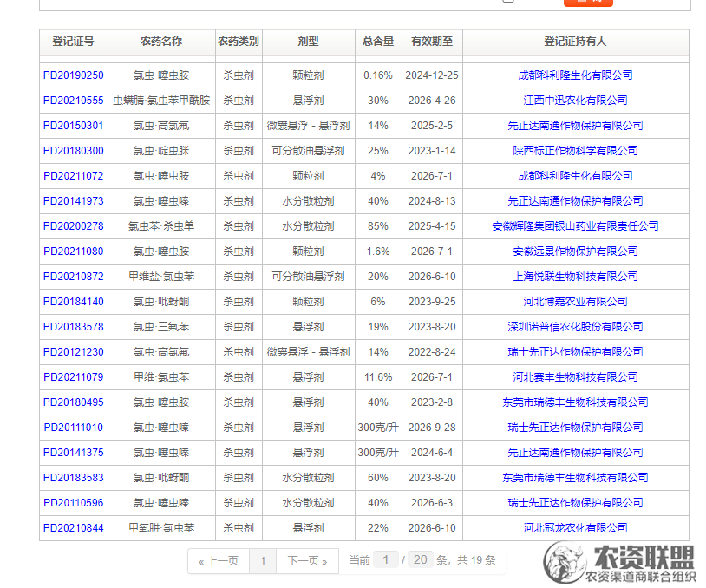This screenshot has width=706, height=588.
Task: Open registration PD20200278 link
Action: click(x=74, y=226)
